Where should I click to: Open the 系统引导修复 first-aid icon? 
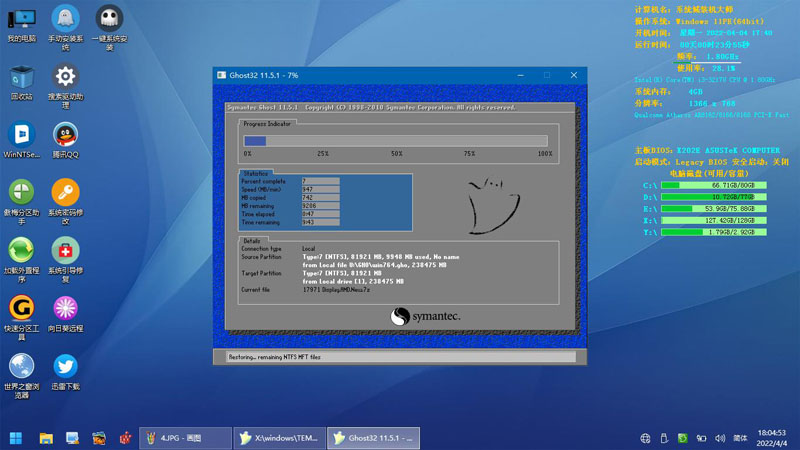point(65,260)
